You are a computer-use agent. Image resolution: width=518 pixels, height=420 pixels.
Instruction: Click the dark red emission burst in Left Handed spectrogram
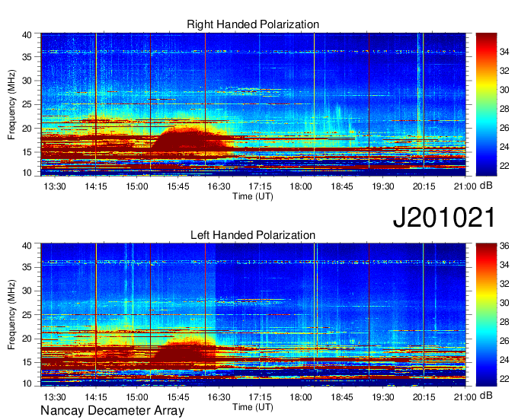pos(185,354)
